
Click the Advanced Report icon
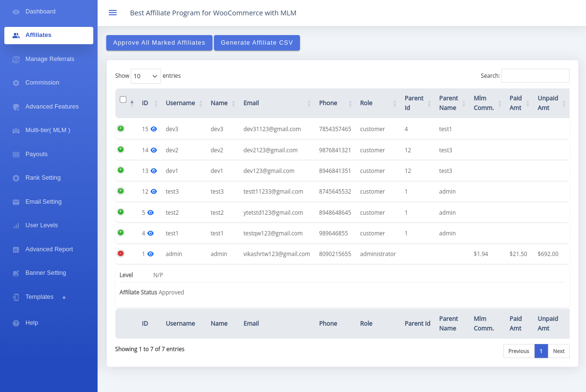click(16, 249)
